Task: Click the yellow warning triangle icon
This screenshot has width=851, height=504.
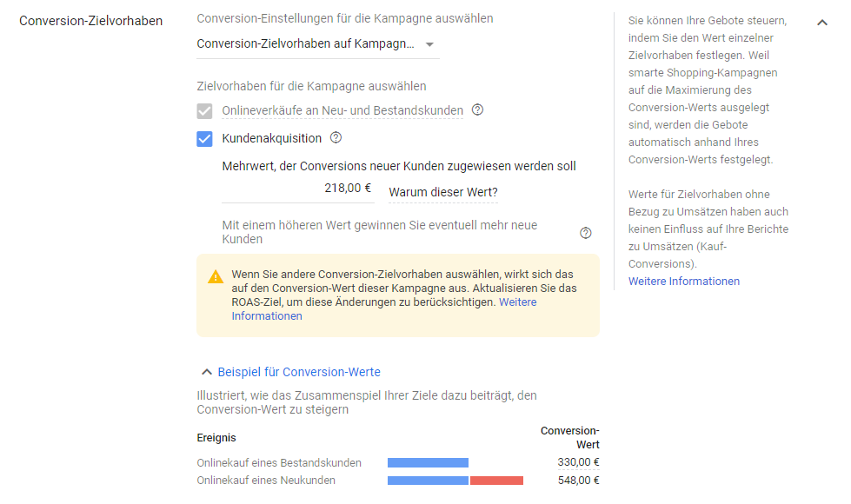Action: (x=214, y=275)
